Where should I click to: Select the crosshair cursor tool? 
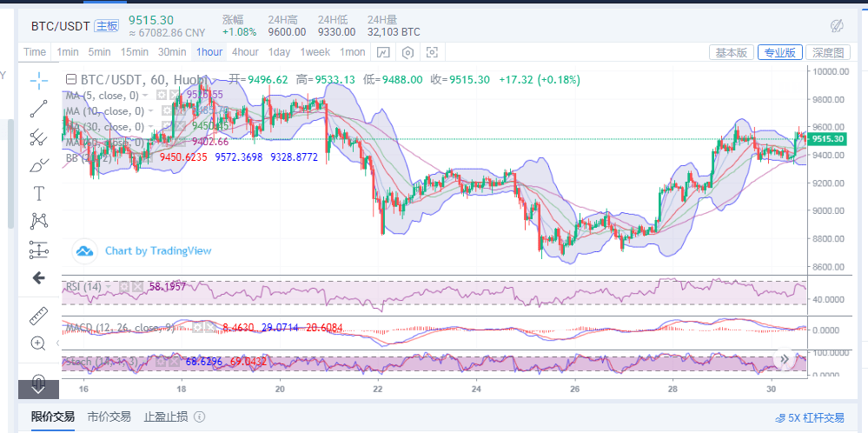(x=39, y=81)
